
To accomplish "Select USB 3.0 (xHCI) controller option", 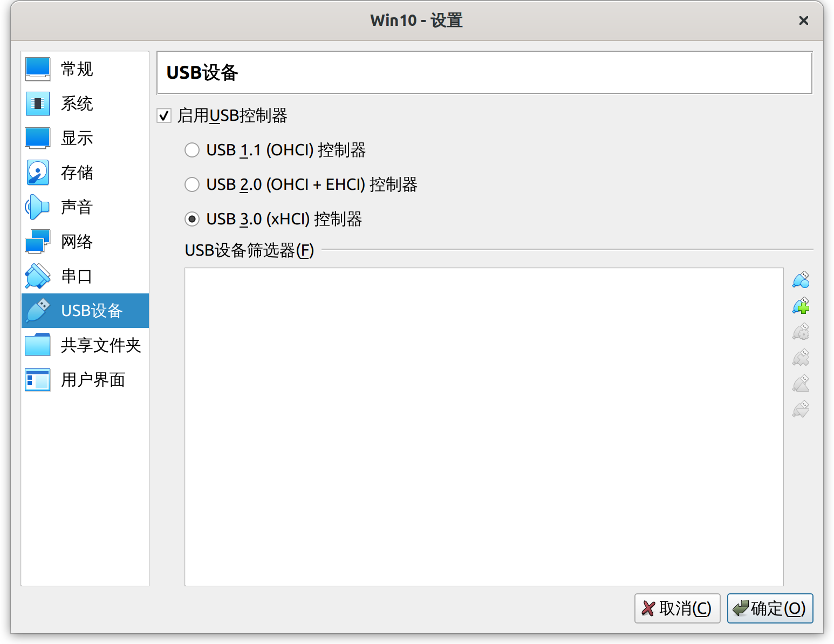I will coord(192,219).
